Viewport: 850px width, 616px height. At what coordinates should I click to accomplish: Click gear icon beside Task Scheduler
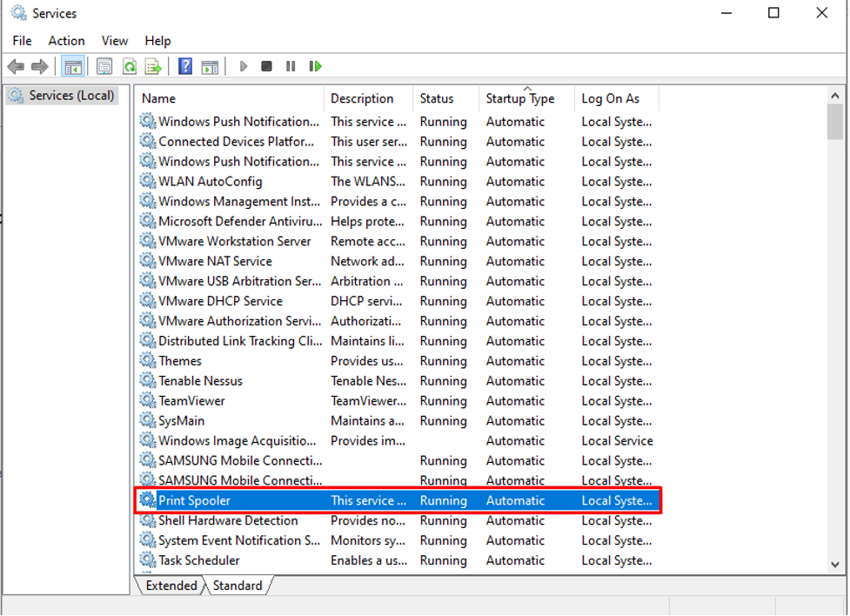pyautogui.click(x=147, y=559)
